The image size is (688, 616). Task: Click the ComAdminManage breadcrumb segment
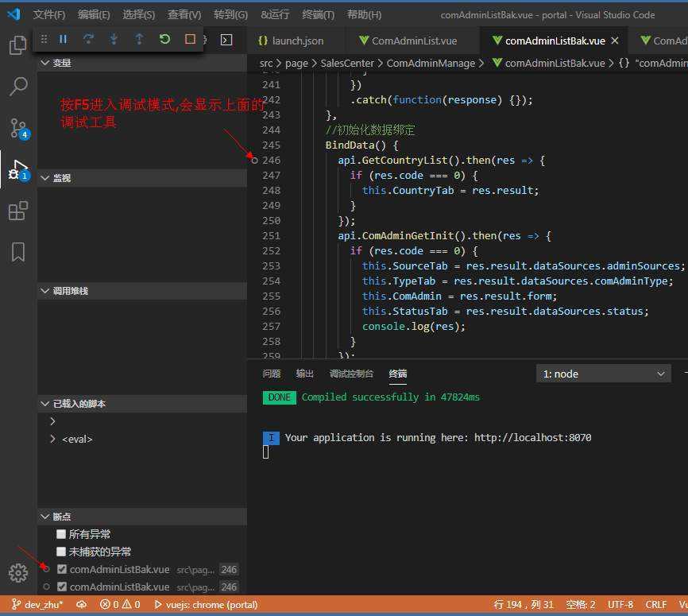pos(431,64)
